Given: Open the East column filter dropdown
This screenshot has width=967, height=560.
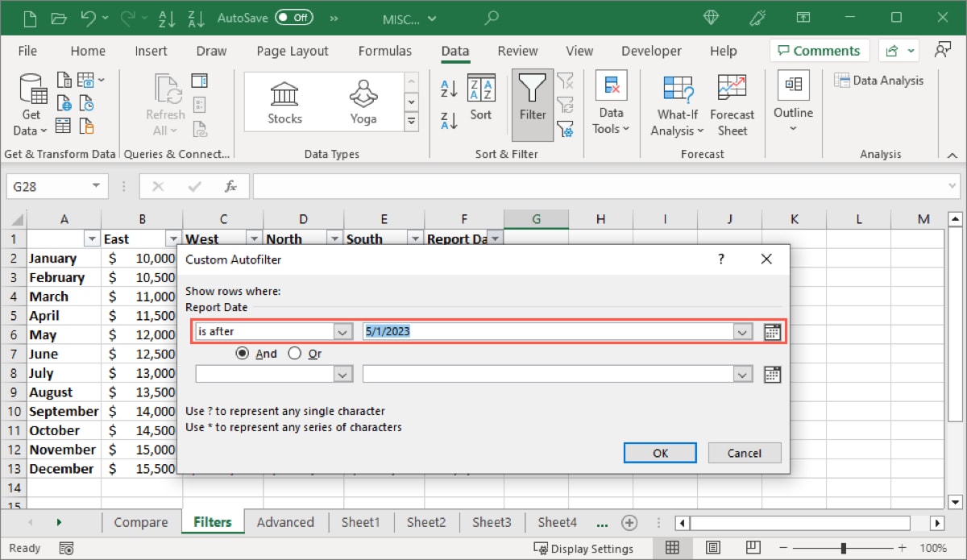Looking at the screenshot, I should (172, 239).
